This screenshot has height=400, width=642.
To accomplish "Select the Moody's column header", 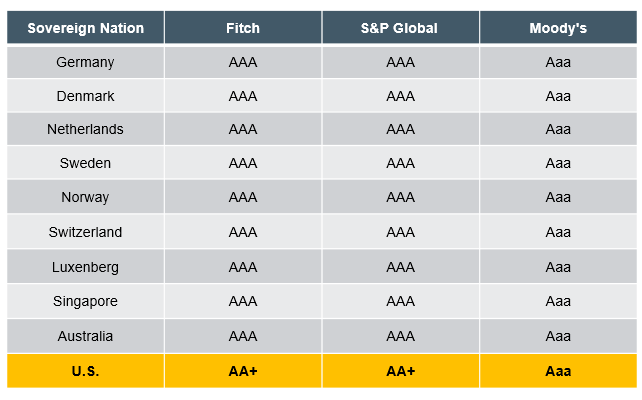I will (558, 28).
